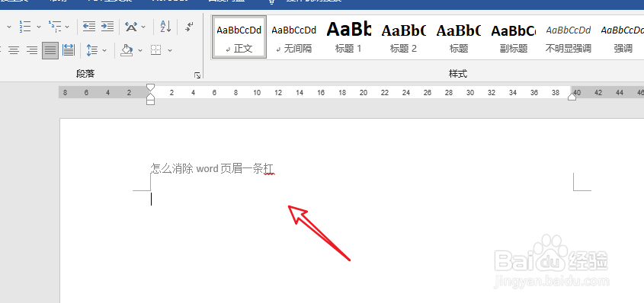Image resolution: width=644 pixels, height=303 pixels.
Task: Apply the 副标题 style
Action: (514, 37)
